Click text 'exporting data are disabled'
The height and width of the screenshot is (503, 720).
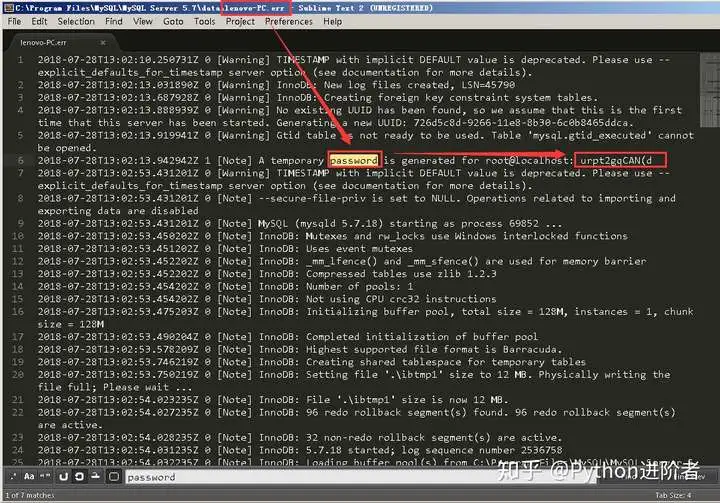[118, 211]
